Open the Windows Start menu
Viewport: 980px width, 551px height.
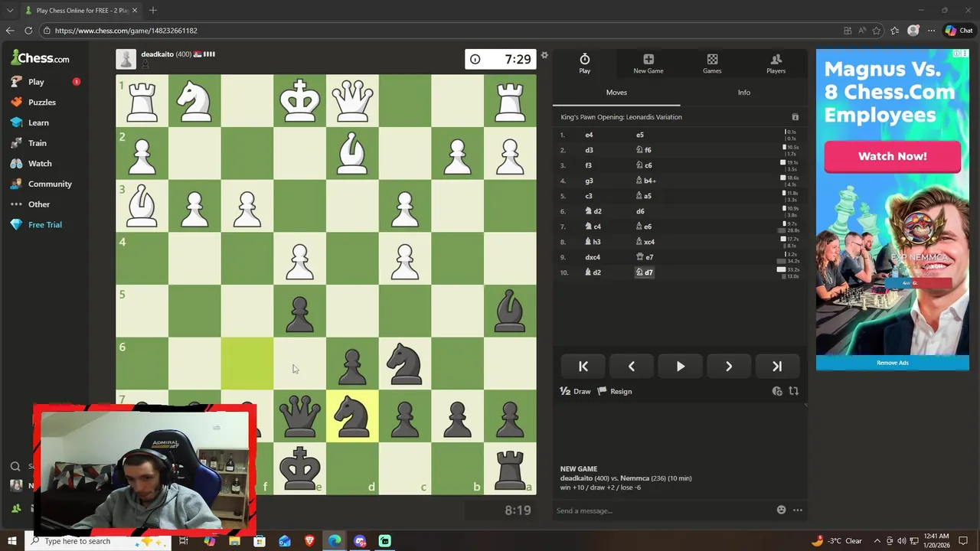12,542
